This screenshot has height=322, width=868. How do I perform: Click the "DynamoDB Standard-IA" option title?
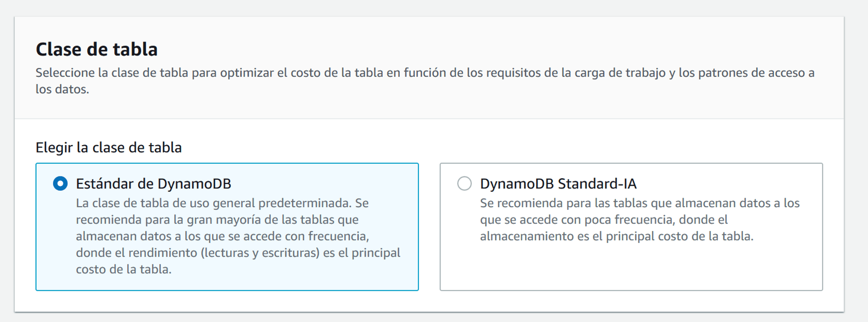pyautogui.click(x=558, y=184)
